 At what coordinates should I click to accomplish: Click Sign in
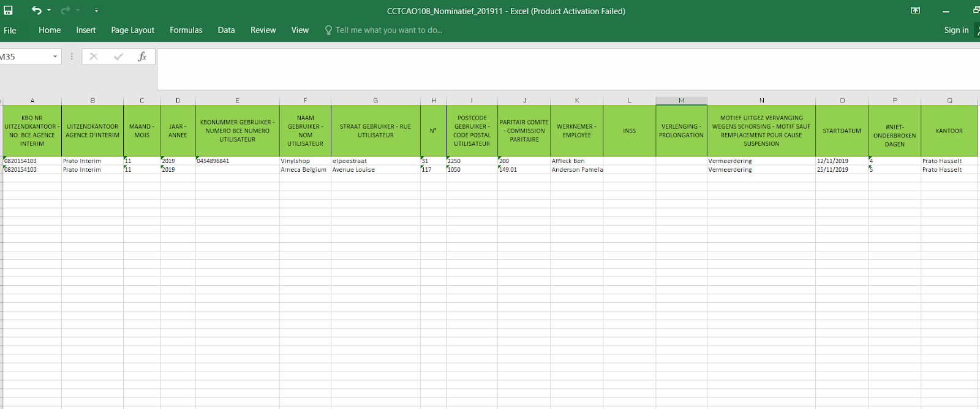coord(956,30)
